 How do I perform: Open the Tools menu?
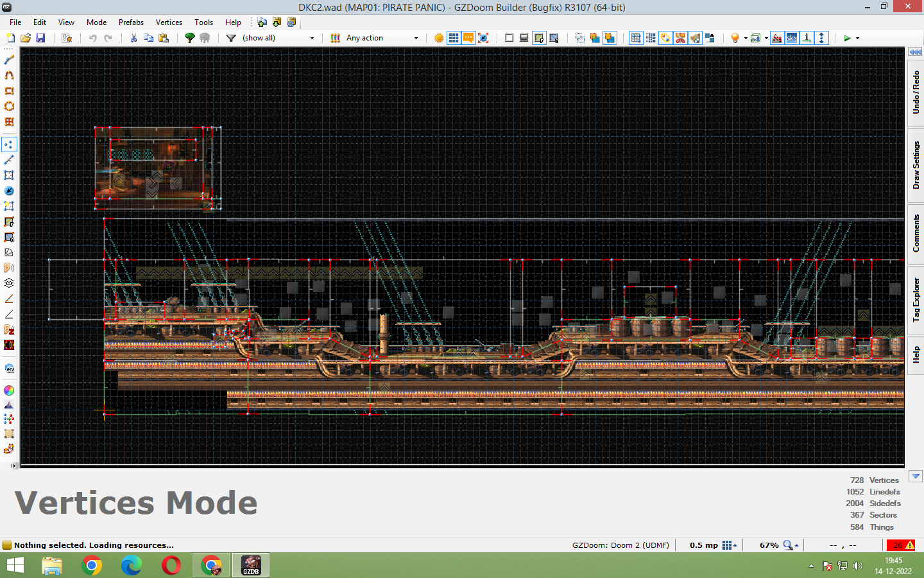pyautogui.click(x=203, y=22)
